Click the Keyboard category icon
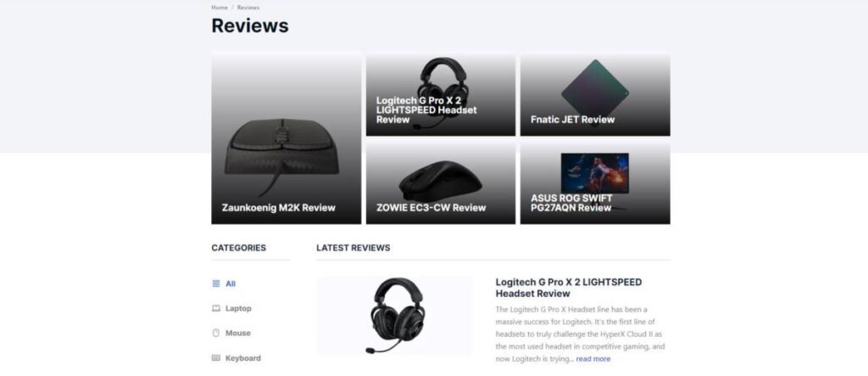The height and width of the screenshot is (376, 868). pos(216,358)
